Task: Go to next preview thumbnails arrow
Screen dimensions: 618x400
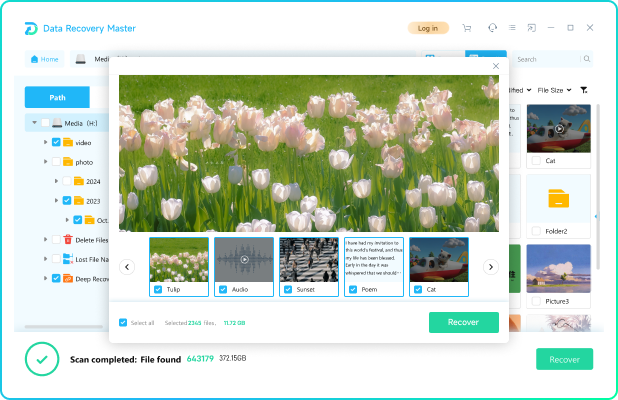Action: (x=491, y=267)
